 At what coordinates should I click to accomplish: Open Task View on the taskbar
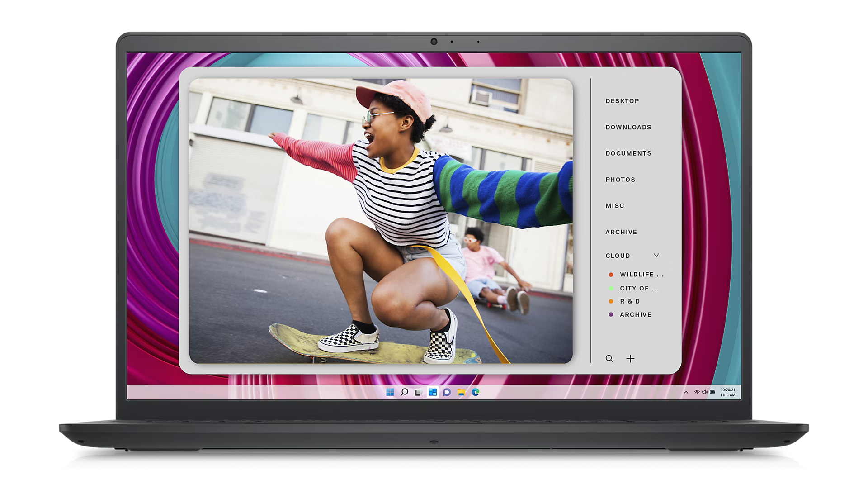(418, 392)
